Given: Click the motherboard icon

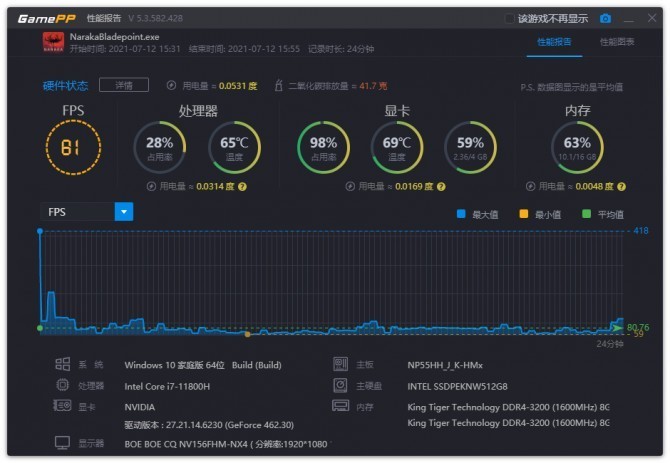Looking at the screenshot, I should pos(341,364).
